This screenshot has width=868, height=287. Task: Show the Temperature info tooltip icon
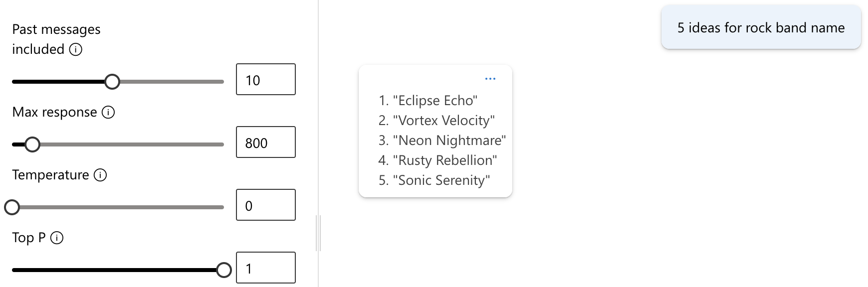coord(100,175)
